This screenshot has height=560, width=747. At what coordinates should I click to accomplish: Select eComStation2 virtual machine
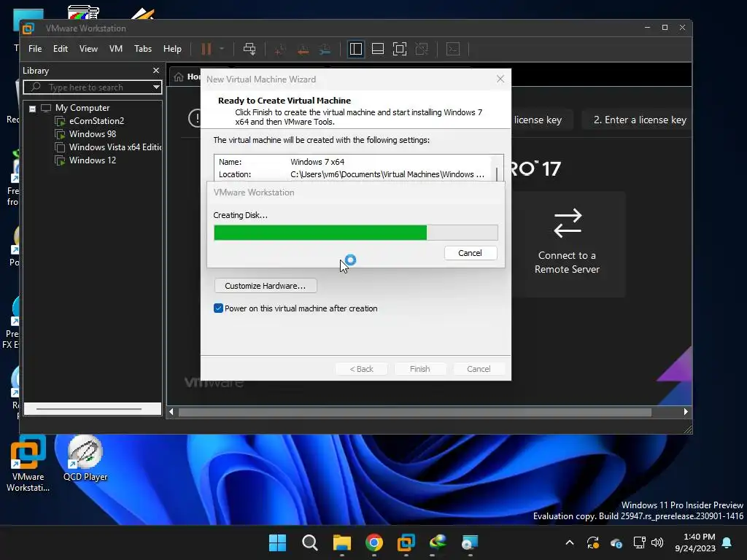pyautogui.click(x=96, y=121)
